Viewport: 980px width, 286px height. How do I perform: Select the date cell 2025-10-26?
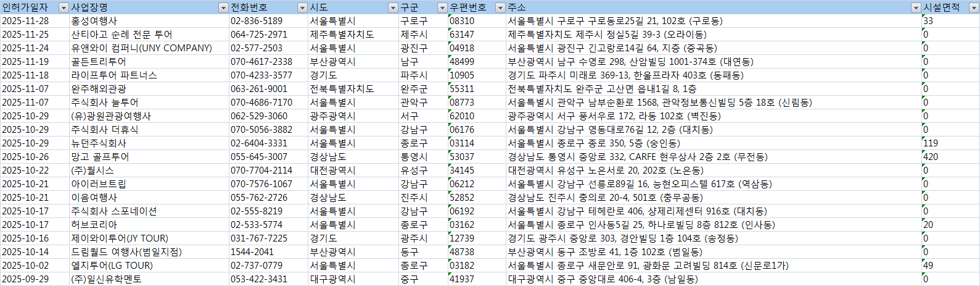tap(35, 157)
